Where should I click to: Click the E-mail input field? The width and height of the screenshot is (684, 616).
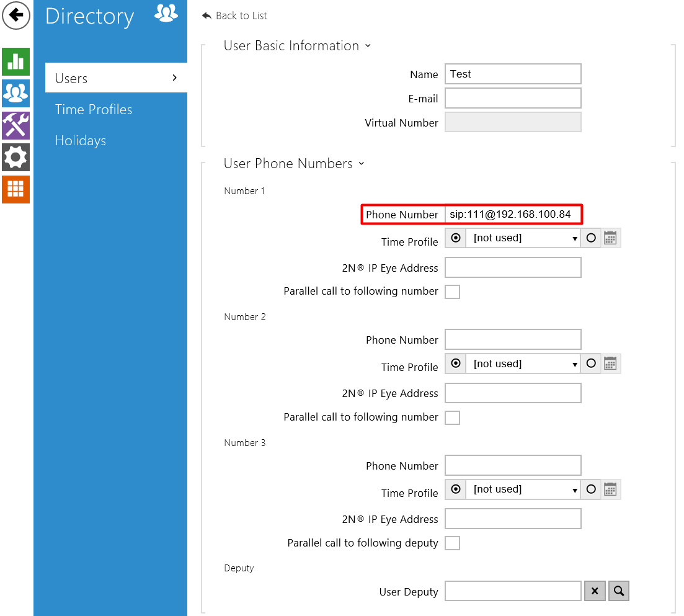(x=513, y=98)
